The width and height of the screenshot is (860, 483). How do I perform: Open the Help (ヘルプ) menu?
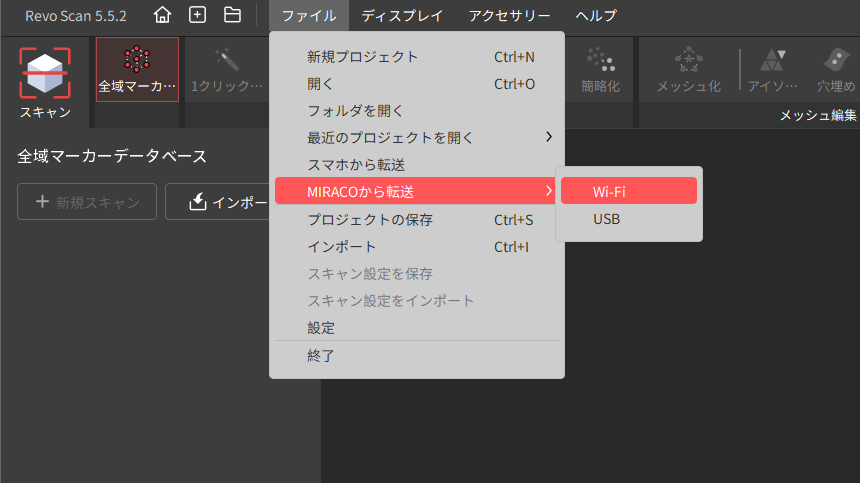[x=596, y=15]
